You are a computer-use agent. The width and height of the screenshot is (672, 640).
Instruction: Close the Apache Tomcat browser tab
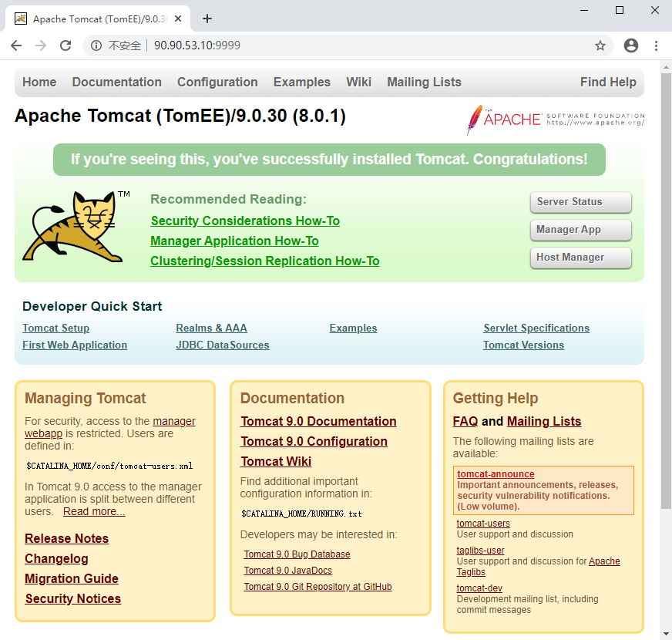click(x=178, y=19)
